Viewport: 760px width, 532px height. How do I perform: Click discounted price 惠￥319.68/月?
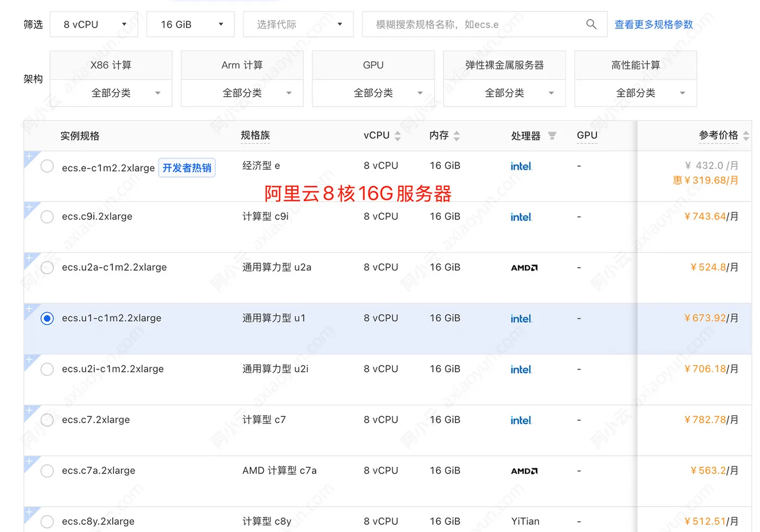[706, 180]
